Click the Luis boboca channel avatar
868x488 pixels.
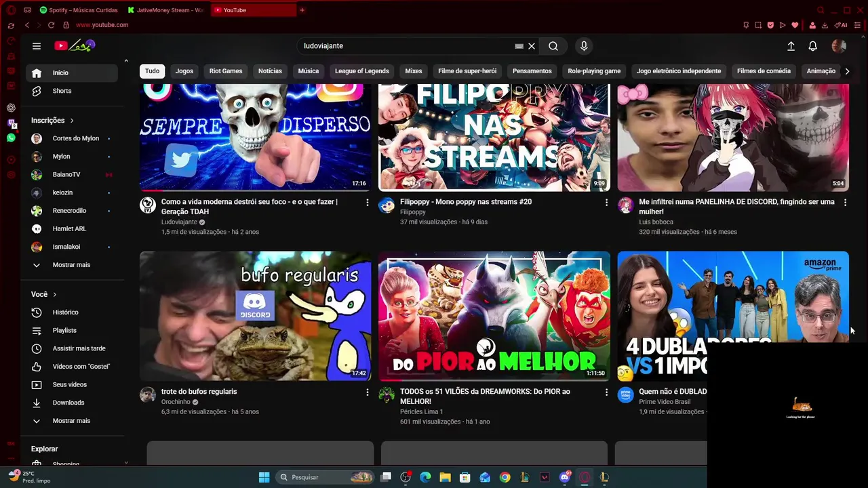[625, 205]
